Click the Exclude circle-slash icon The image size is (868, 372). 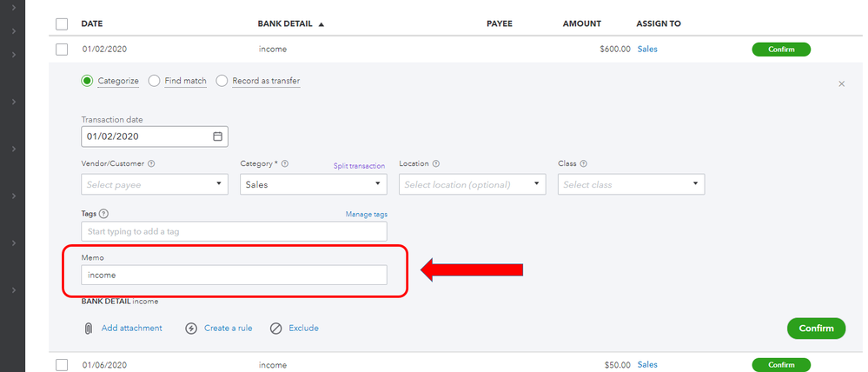(x=276, y=329)
